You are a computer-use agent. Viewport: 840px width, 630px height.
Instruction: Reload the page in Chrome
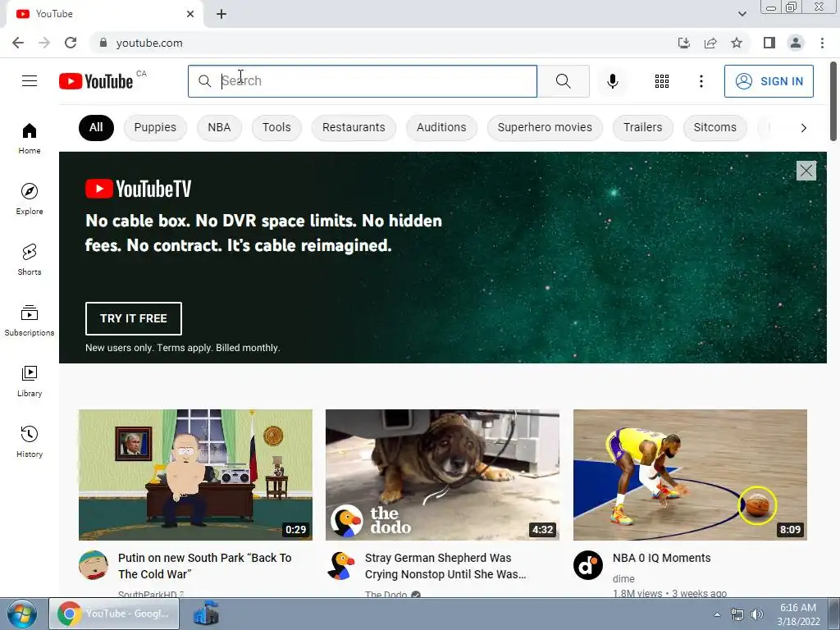coord(71,43)
